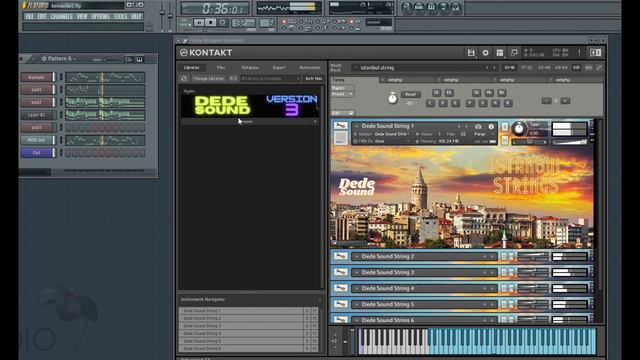Image resolution: width=640 pixels, height=360 pixels.
Task: Shift Kontakt keyboard octave down arrow
Action: (x=335, y=347)
